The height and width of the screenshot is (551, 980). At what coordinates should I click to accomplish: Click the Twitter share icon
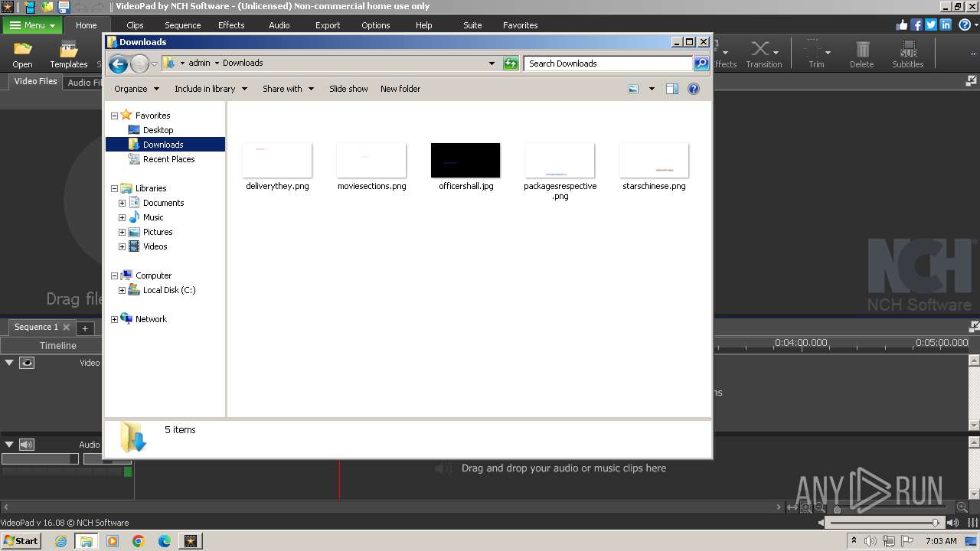(x=931, y=25)
